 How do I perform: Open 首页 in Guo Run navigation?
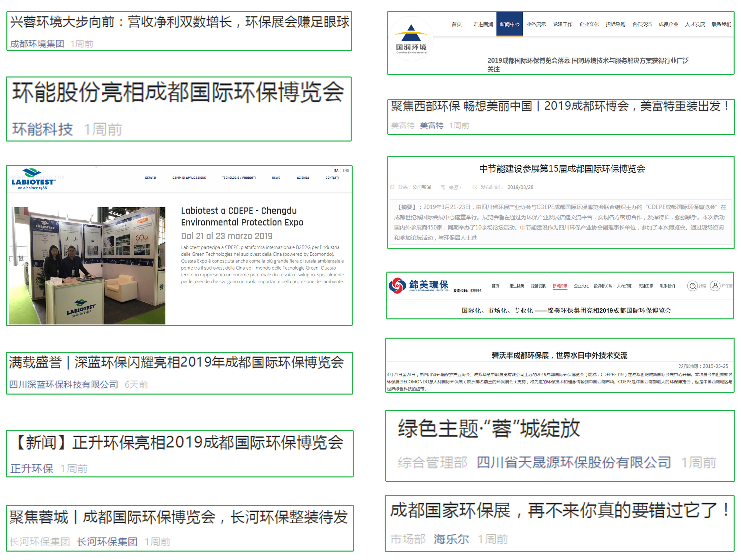click(x=456, y=24)
